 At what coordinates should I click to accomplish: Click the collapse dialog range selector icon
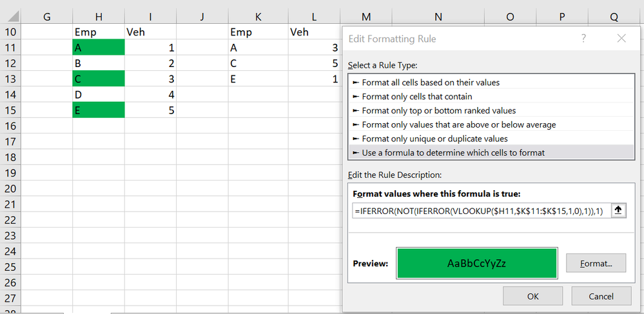tap(618, 211)
